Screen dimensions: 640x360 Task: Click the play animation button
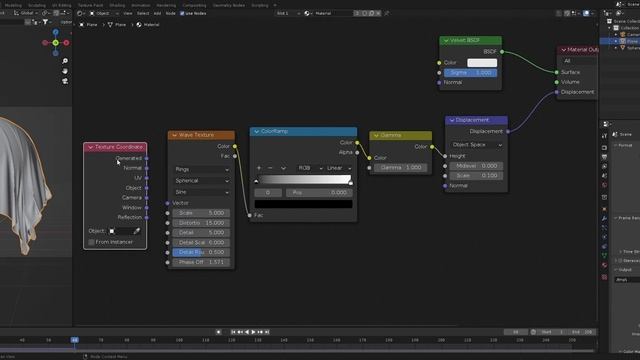pyautogui.click(x=253, y=332)
